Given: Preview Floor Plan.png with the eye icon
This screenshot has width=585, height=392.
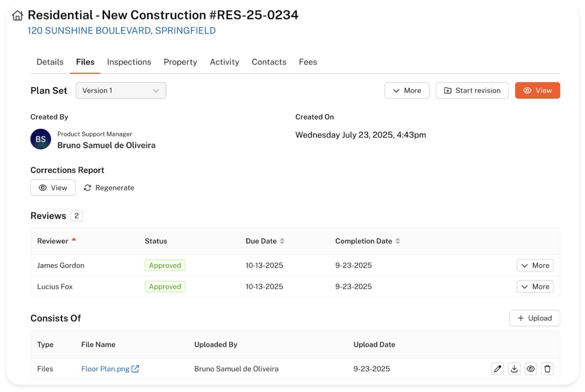Looking at the screenshot, I should [x=531, y=369].
